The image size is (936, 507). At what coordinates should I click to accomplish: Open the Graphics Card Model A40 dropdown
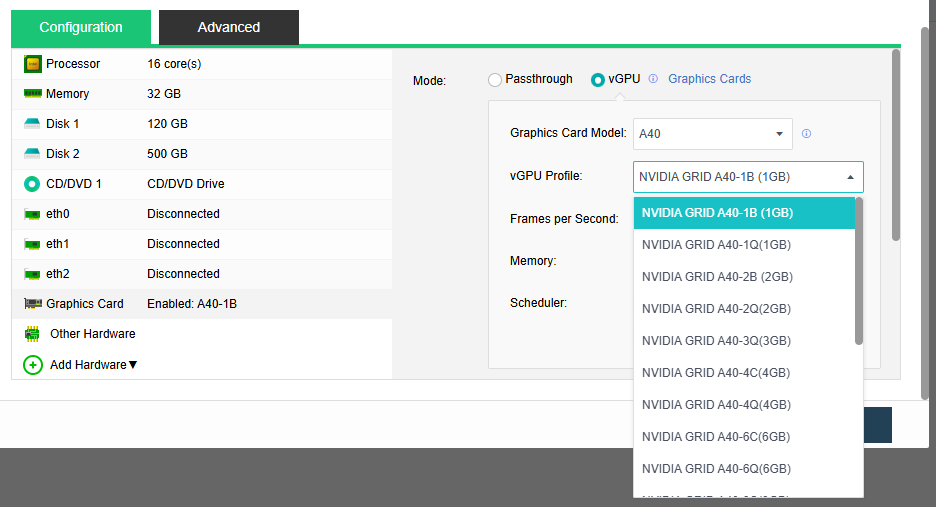712,134
